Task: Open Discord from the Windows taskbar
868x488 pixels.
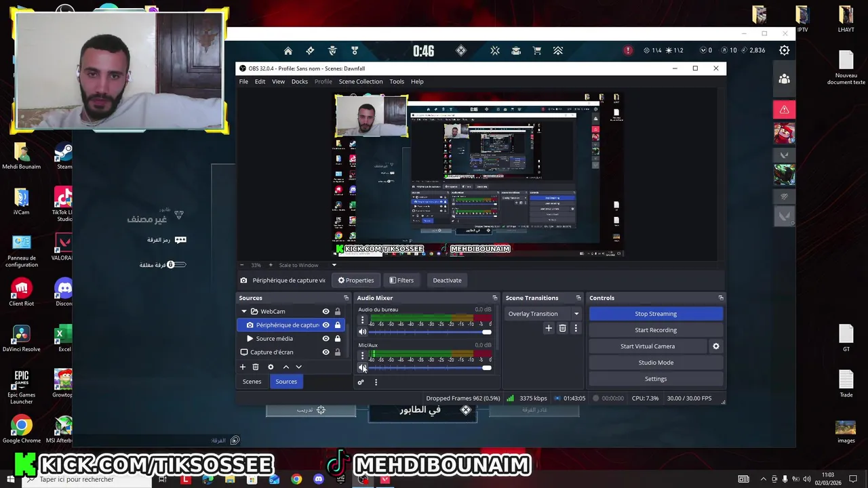Action: tap(319, 479)
